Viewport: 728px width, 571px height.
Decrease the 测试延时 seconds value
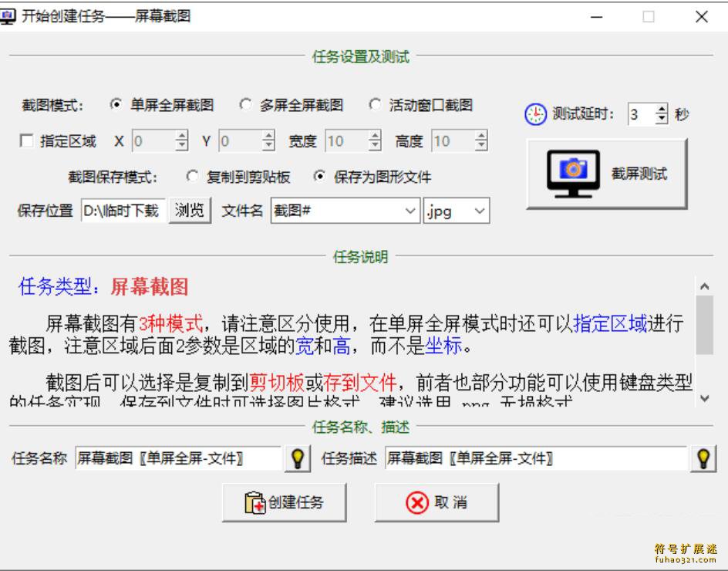pyautogui.click(x=662, y=119)
